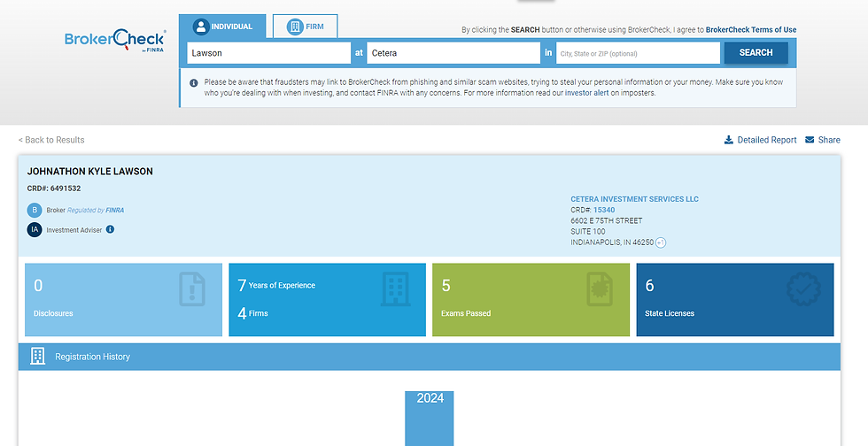Click the Registration History header
Viewport: 868px width, 446px height.
click(x=429, y=357)
